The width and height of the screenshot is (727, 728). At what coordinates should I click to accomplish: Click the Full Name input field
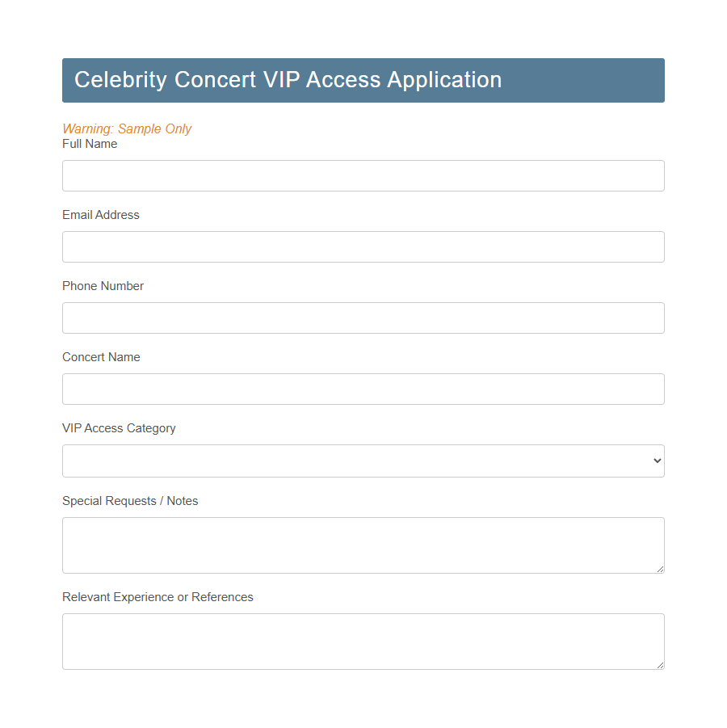click(363, 175)
